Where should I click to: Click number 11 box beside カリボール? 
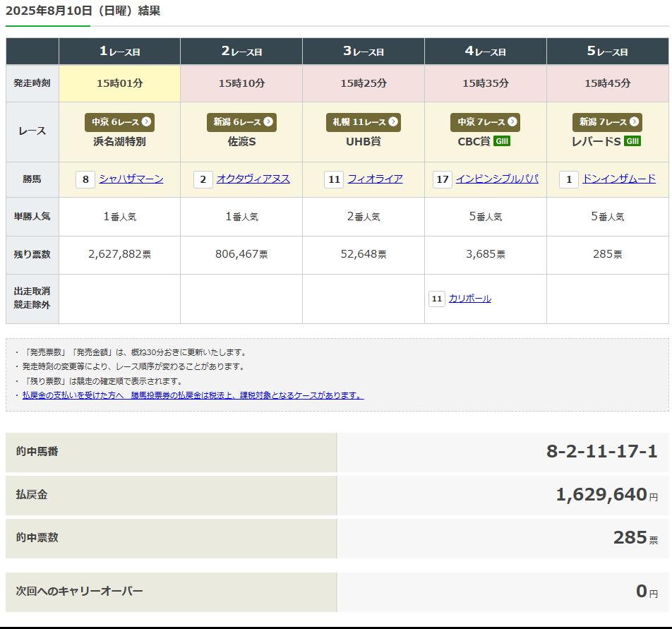point(437,299)
